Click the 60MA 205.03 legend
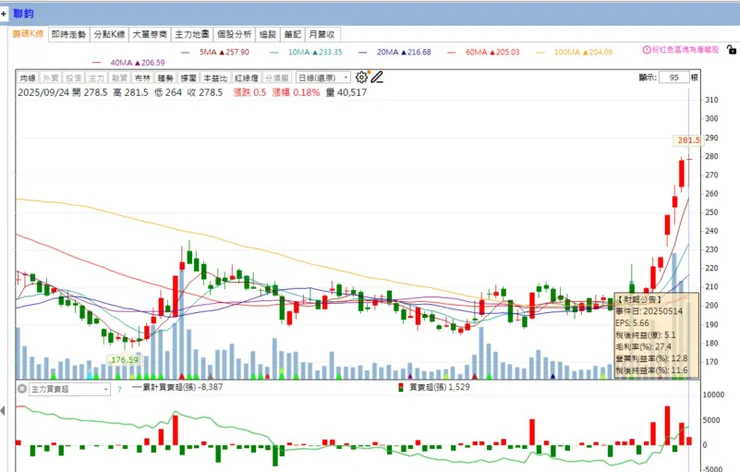The image size is (740, 472). 484,52
